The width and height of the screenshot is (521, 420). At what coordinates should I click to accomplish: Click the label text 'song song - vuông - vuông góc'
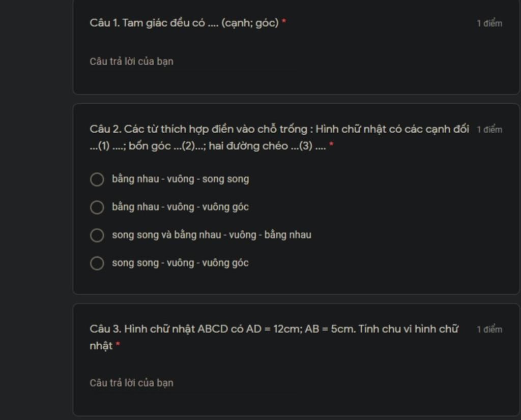pyautogui.click(x=181, y=262)
